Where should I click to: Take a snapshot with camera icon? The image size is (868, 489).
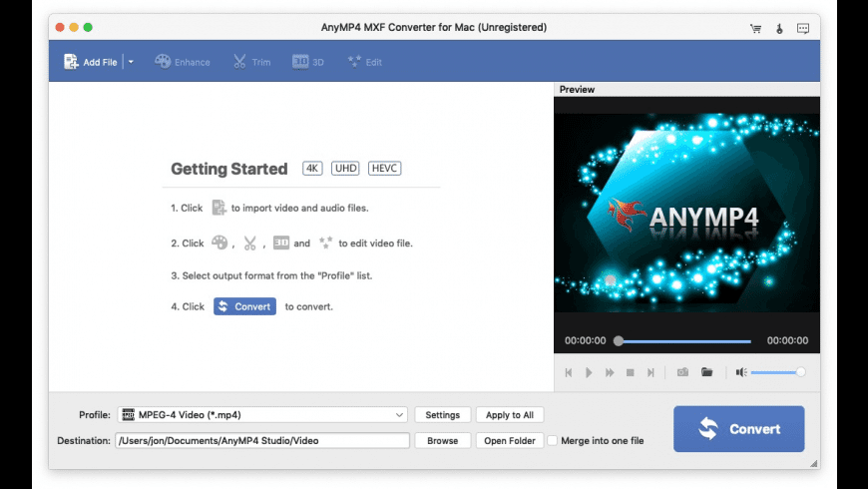click(682, 372)
